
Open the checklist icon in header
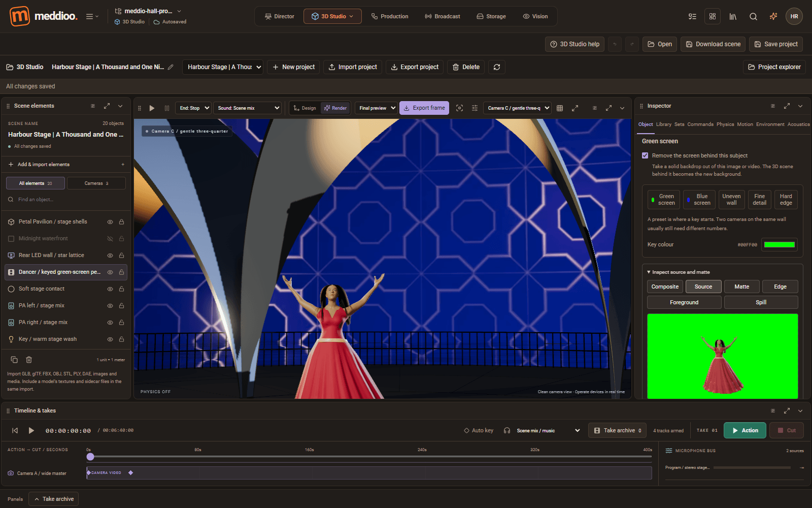(692, 16)
